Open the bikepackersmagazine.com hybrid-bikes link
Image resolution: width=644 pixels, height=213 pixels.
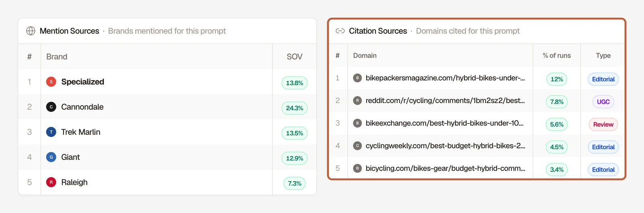[x=445, y=78]
